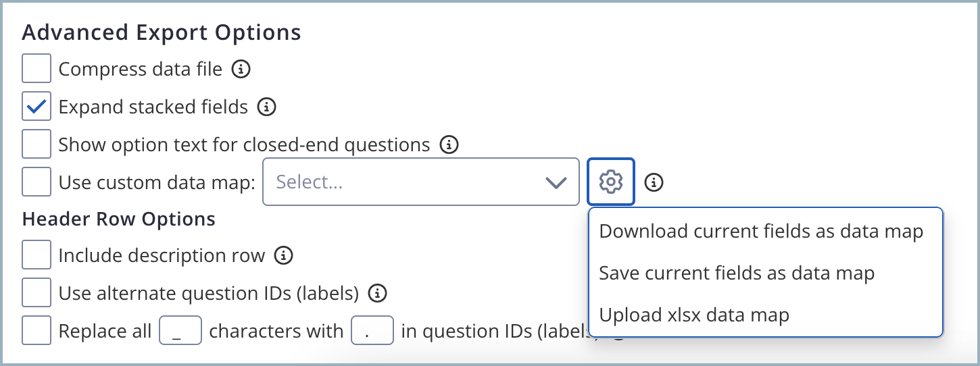Click info icon beside Expand stacked fields
The image size is (980, 366).
(268, 107)
